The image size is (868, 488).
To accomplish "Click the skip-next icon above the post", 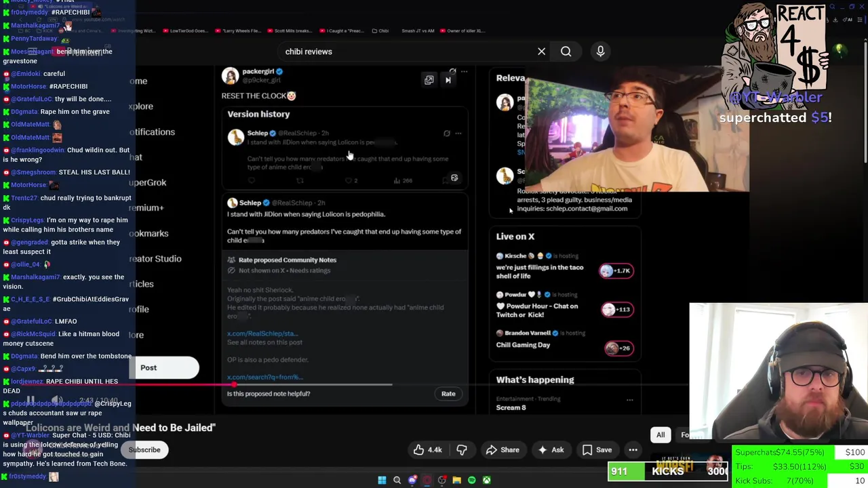I will coord(448,80).
